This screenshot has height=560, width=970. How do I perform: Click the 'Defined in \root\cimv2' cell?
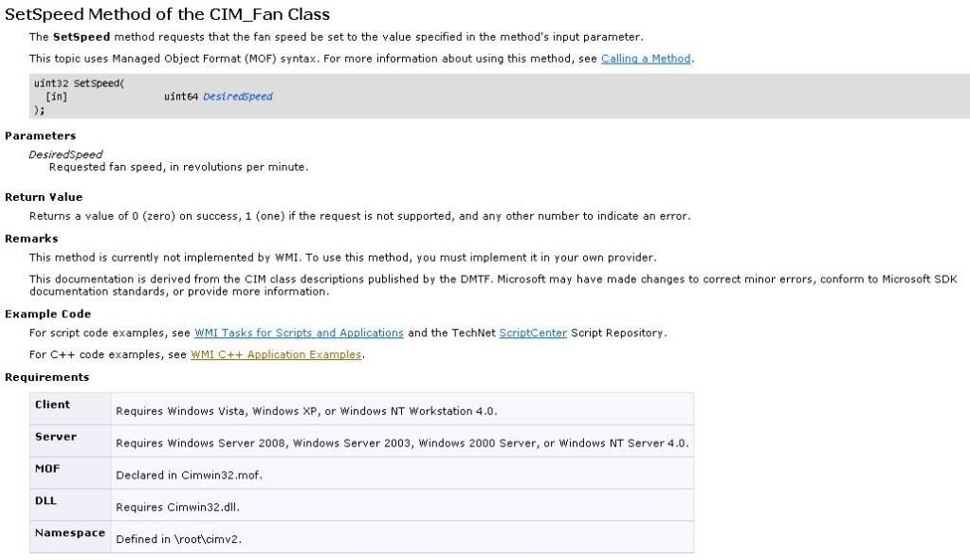click(403, 538)
